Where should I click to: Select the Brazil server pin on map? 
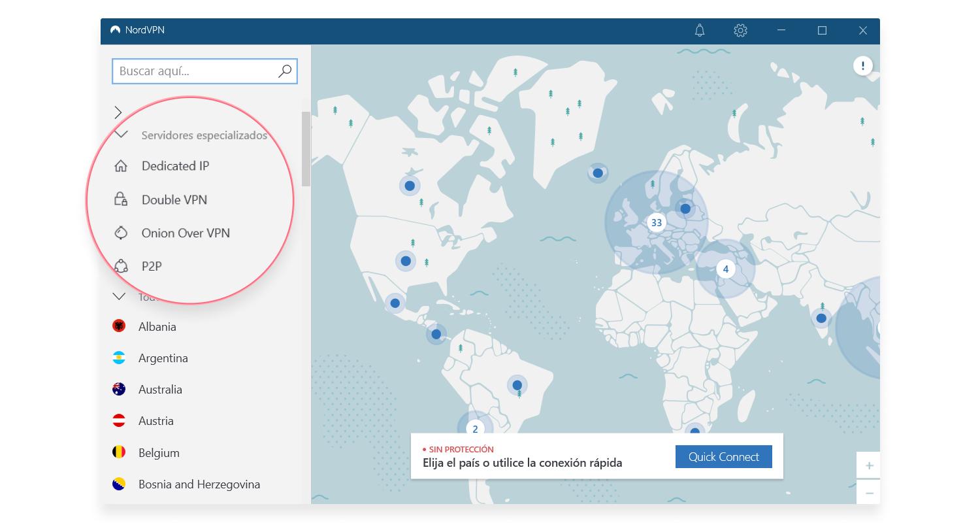(x=517, y=384)
